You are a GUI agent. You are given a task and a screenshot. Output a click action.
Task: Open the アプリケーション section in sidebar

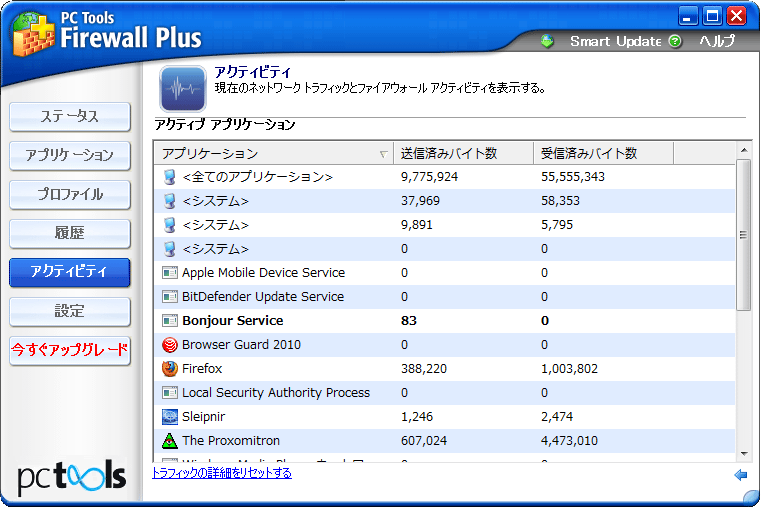(70, 155)
